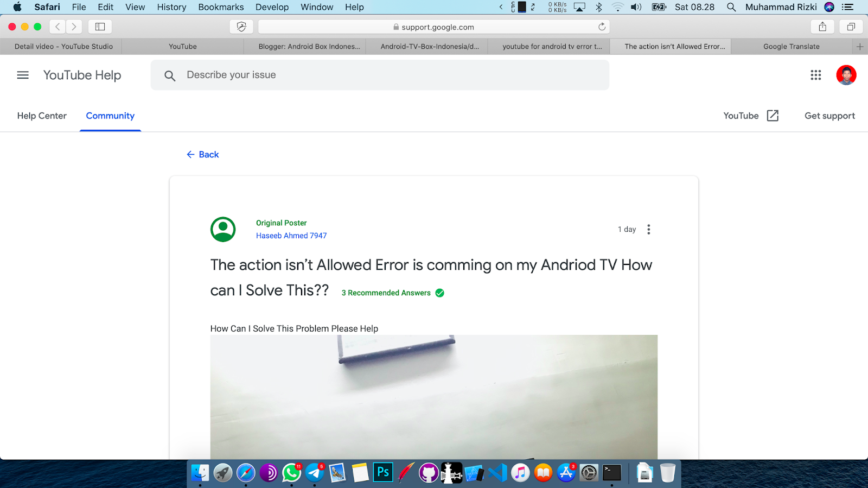868x488 pixels.
Task: Open the Safari Share button
Action: click(822, 27)
